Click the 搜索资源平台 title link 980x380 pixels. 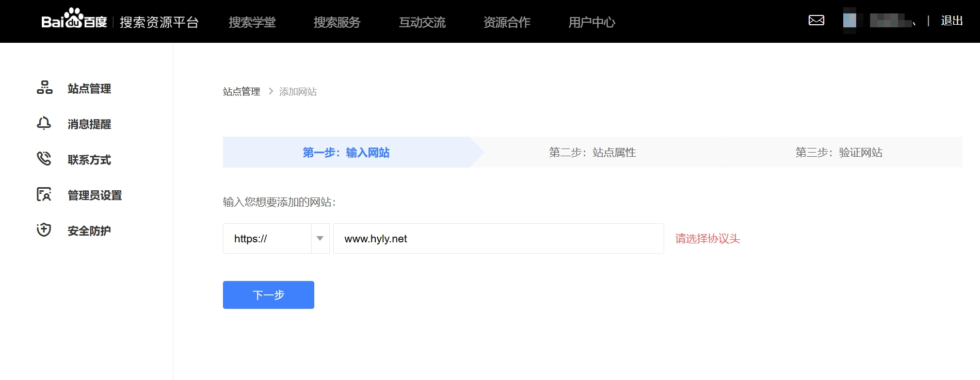click(x=159, y=22)
